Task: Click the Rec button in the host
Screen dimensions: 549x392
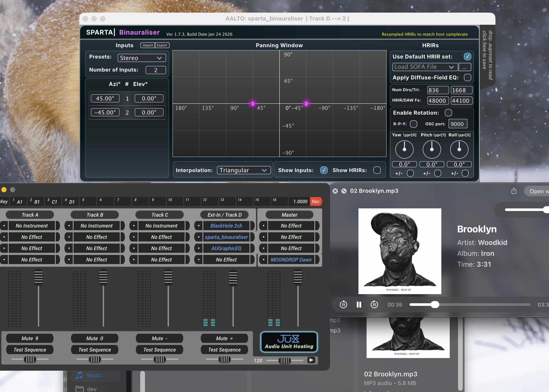Action: pyautogui.click(x=315, y=202)
